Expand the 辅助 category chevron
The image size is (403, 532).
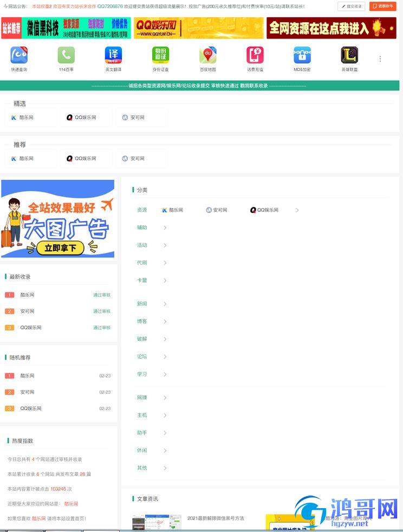(x=165, y=228)
